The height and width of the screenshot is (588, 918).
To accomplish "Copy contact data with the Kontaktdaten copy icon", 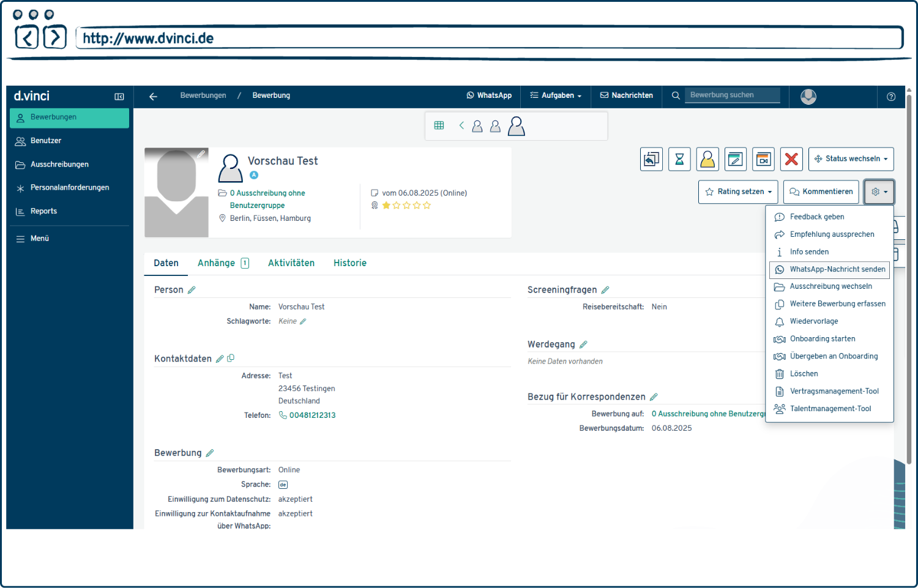I will (x=231, y=359).
